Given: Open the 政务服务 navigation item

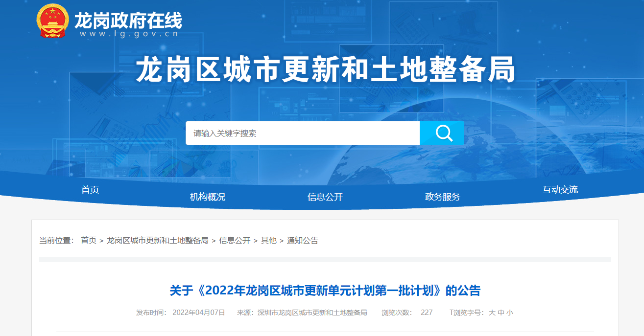Looking at the screenshot, I should [x=443, y=197].
